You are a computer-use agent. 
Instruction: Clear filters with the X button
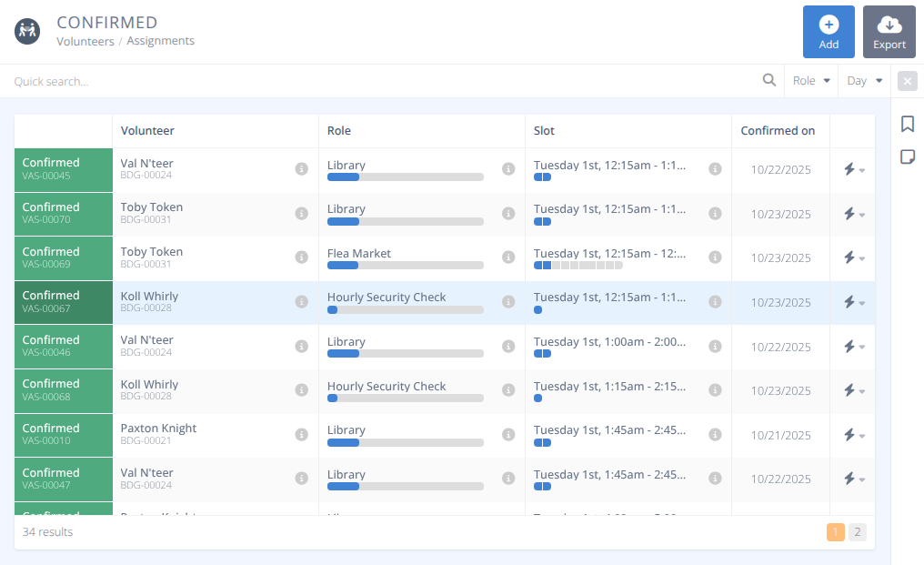[907, 81]
